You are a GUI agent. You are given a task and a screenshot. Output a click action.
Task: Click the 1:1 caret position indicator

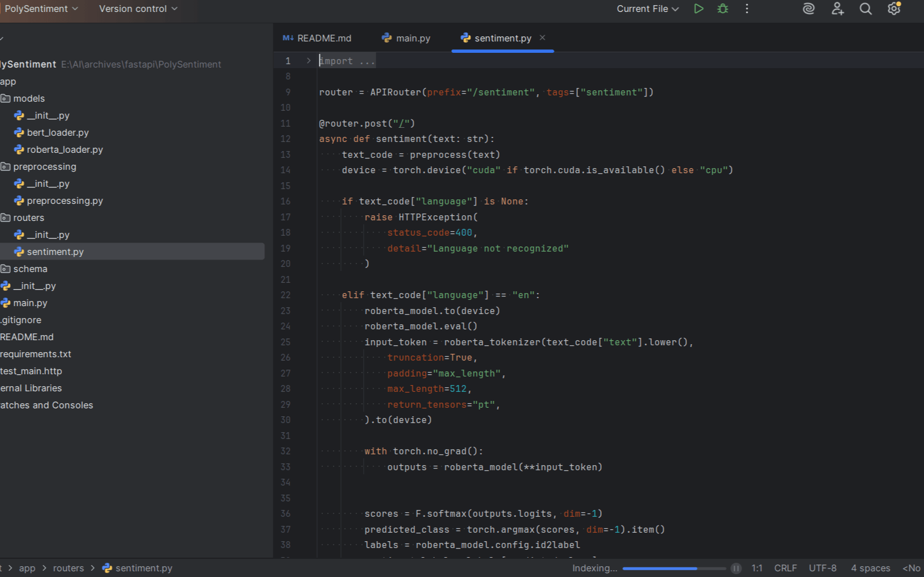[757, 568]
